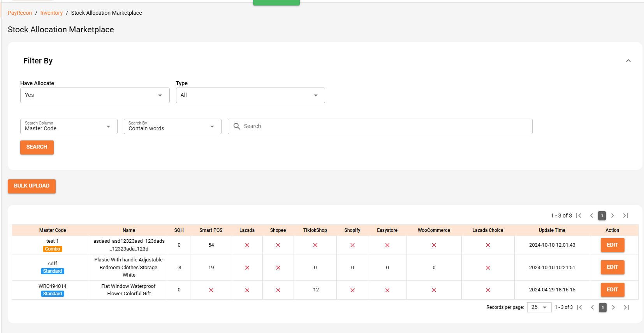Open the Have Allocate dropdown

tap(95, 95)
